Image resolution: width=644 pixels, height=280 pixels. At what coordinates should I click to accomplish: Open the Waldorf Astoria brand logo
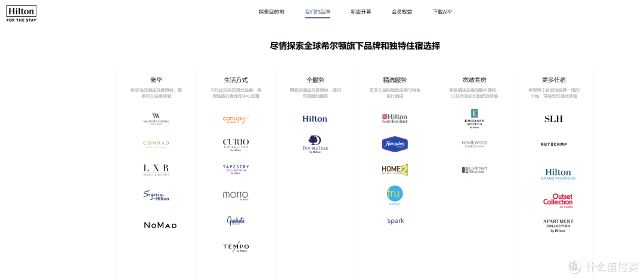pyautogui.click(x=156, y=118)
